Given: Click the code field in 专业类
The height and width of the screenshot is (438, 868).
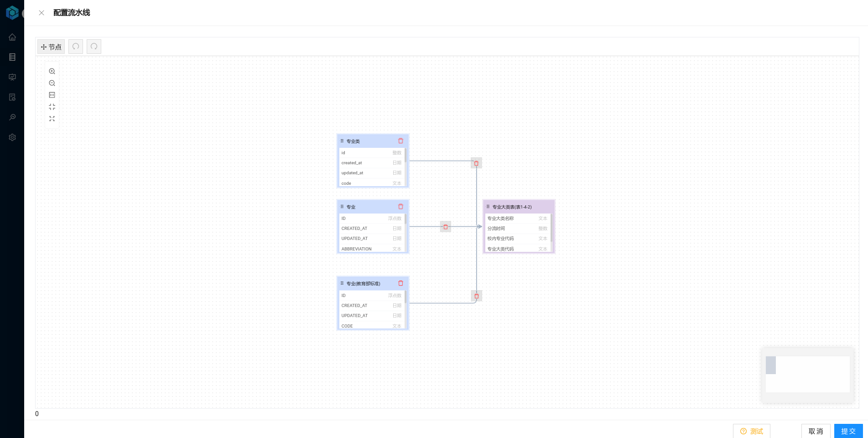Looking at the screenshot, I should 371,182.
